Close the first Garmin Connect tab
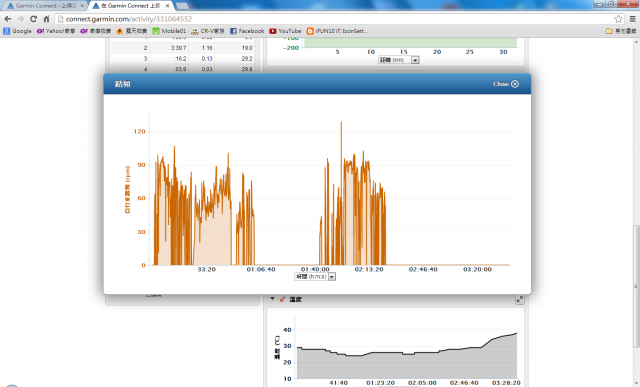The width and height of the screenshot is (640, 387). coord(82,6)
